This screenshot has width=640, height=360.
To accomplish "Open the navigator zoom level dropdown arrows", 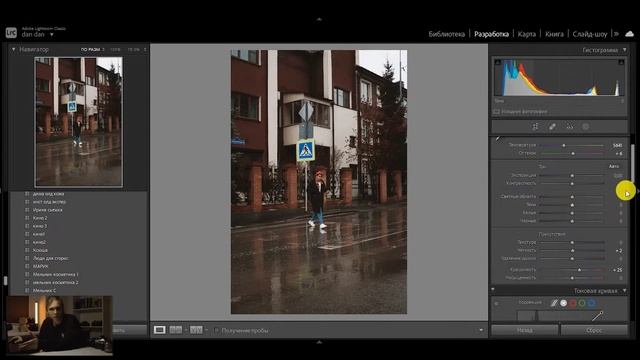I will click(x=144, y=49).
